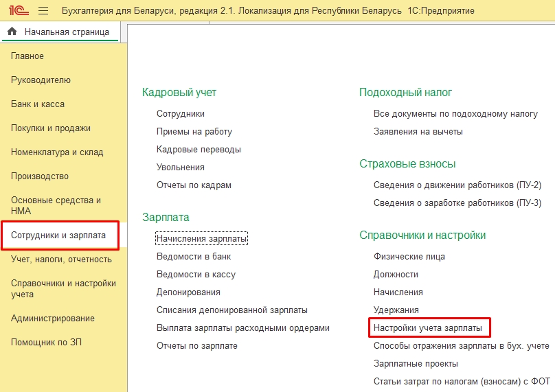The image size is (555, 392).
Task: Click the Подоходный налог heading
Action: point(406,93)
